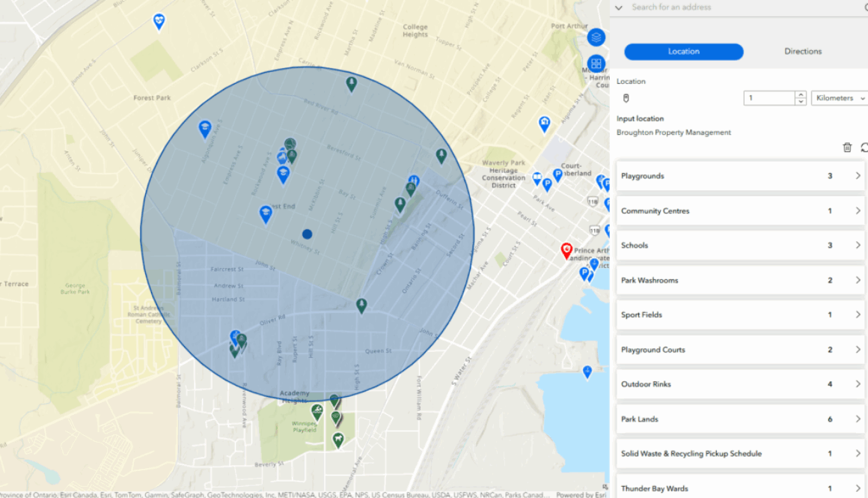This screenshot has height=498, width=868.
Task: Open the map layers button
Action: pos(596,37)
